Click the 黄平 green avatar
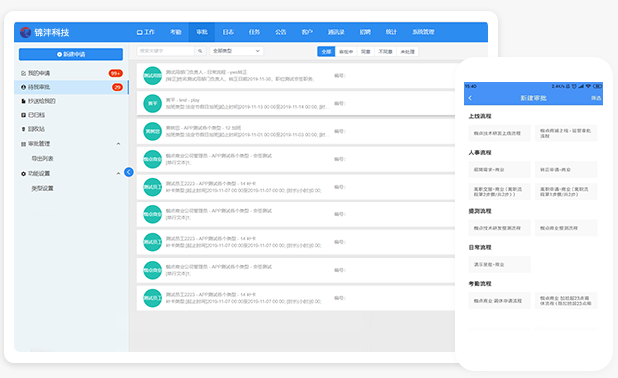The height and width of the screenshot is (378, 618). point(152,103)
